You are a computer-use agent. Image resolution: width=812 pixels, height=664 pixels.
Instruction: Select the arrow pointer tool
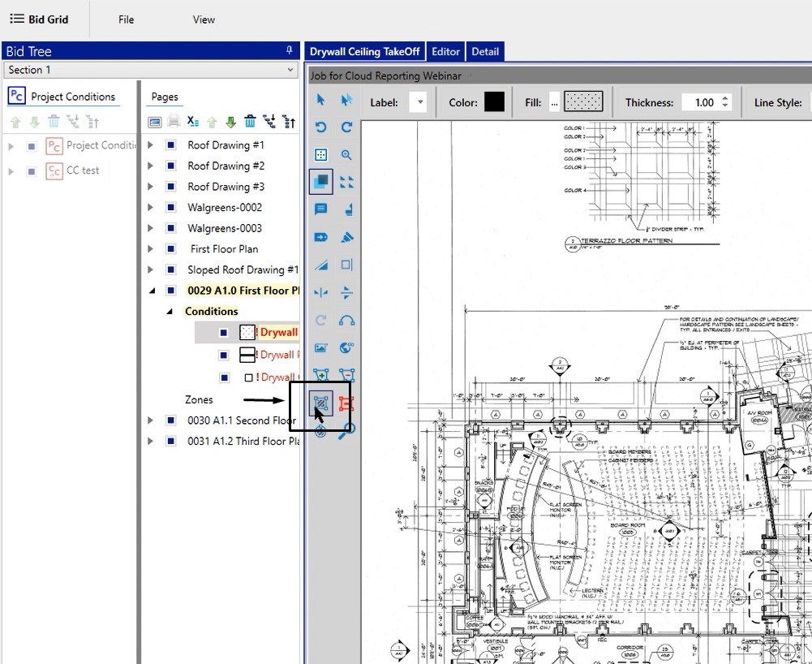point(320,100)
